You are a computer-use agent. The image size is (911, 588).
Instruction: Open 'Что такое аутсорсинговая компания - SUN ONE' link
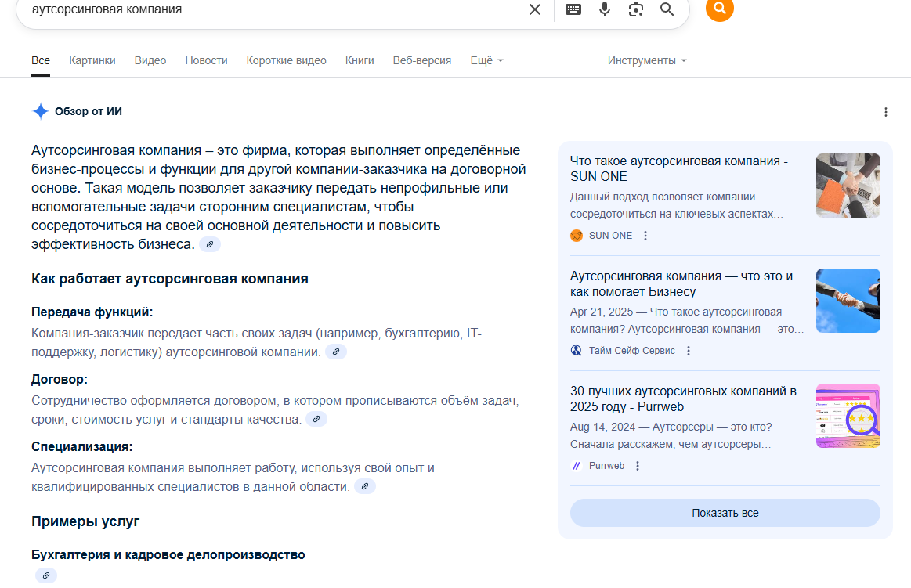[x=678, y=169]
